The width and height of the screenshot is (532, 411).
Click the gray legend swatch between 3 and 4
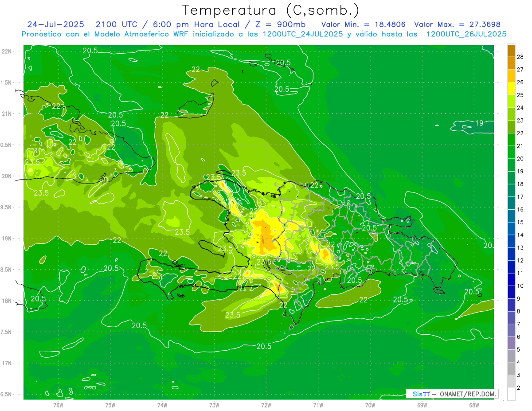[511, 368]
